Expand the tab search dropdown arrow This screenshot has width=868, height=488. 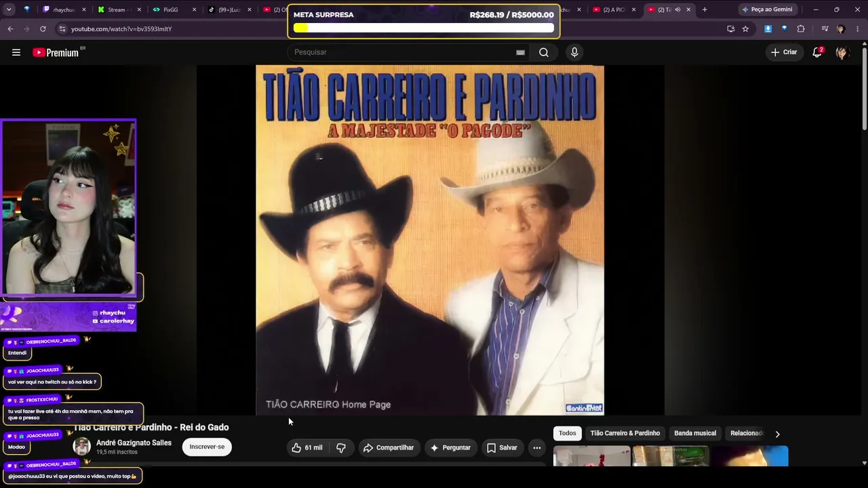[10, 9]
